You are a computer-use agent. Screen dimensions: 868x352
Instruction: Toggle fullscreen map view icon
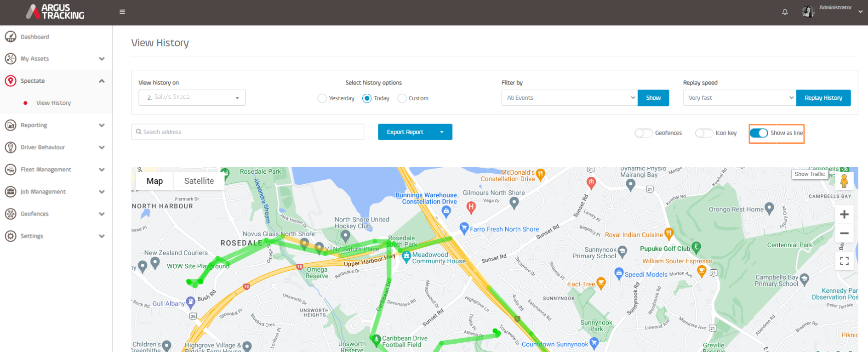tap(844, 261)
